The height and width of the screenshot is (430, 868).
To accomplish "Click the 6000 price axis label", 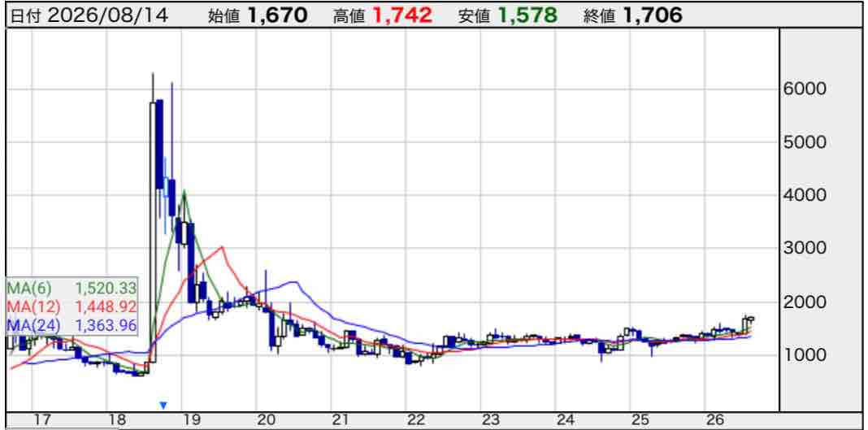I will pyautogui.click(x=805, y=89).
